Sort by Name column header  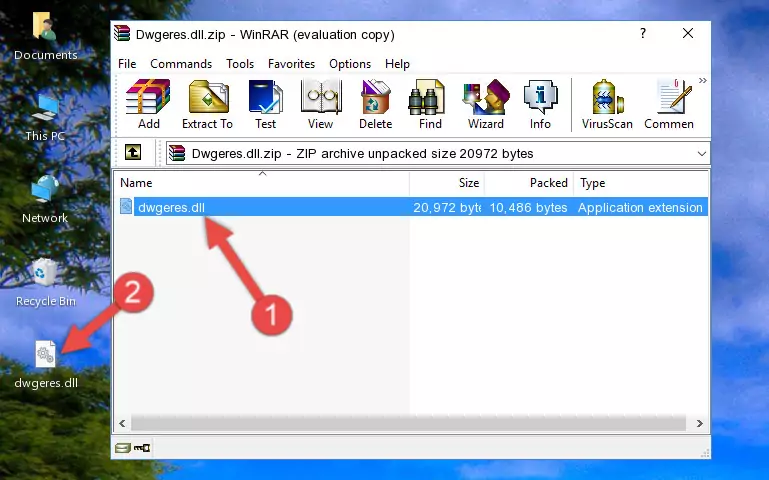(262, 183)
